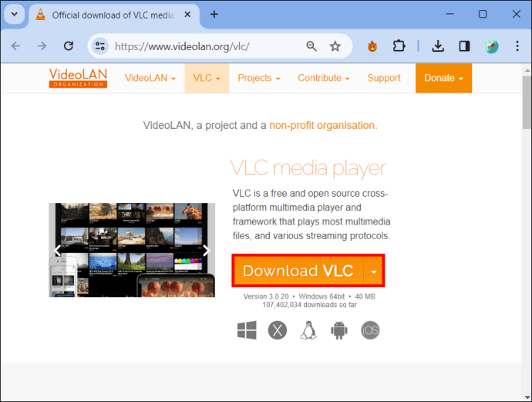Click the browser forward arrow
Image resolution: width=532 pixels, height=402 pixels.
click(42, 46)
